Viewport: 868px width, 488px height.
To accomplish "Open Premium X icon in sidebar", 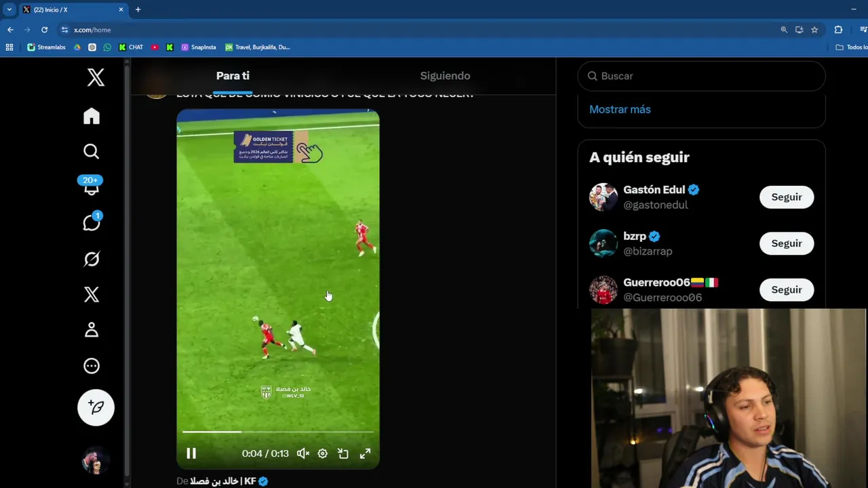I will (x=92, y=294).
